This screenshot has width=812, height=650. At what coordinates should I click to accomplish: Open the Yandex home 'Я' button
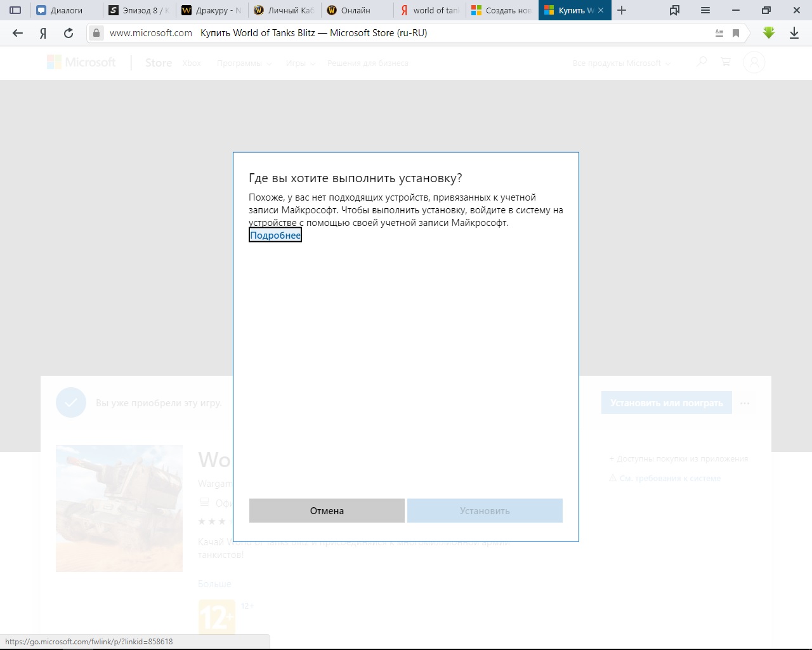point(43,33)
